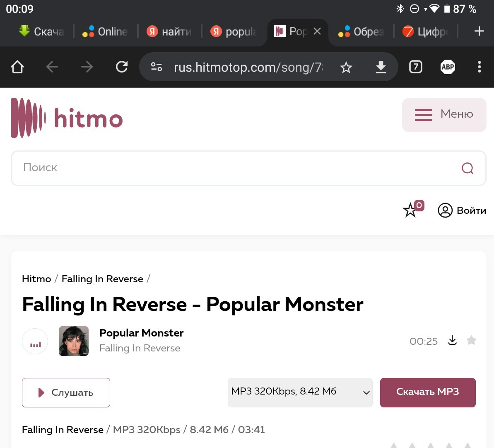
Task: Expand MP3 320Kbps quality dropdown
Action: coord(300,392)
